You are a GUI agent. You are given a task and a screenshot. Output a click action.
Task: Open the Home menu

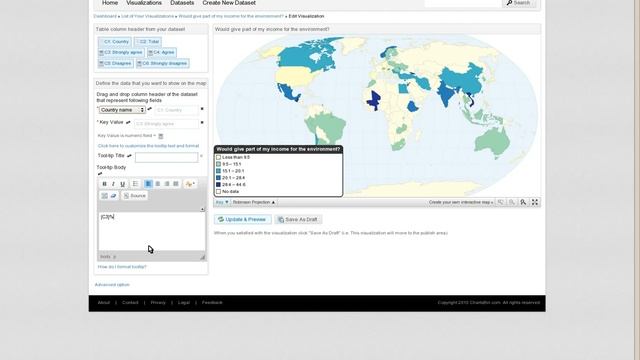[110, 3]
